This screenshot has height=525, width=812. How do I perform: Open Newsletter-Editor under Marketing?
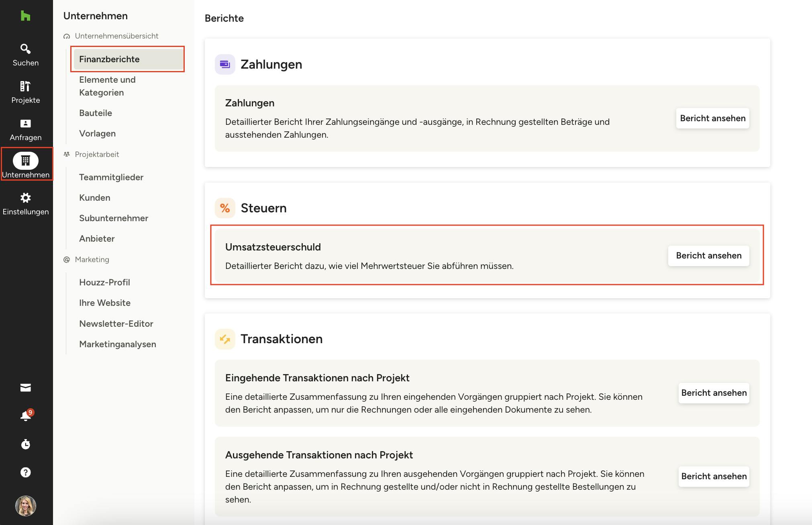116,324
